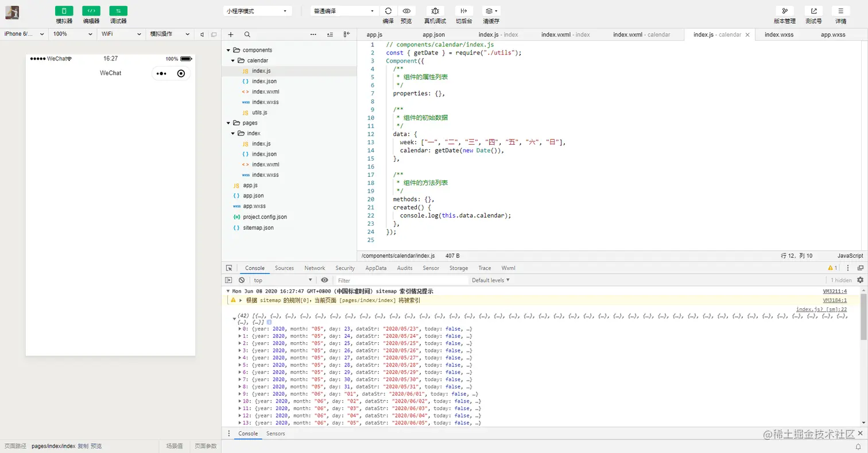Click the 预览 preview eye icon
Screen dimensions: 868x453
pos(406,11)
